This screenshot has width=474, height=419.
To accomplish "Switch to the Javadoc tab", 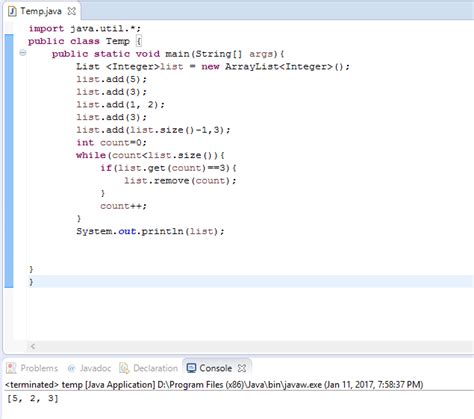I will (89, 368).
